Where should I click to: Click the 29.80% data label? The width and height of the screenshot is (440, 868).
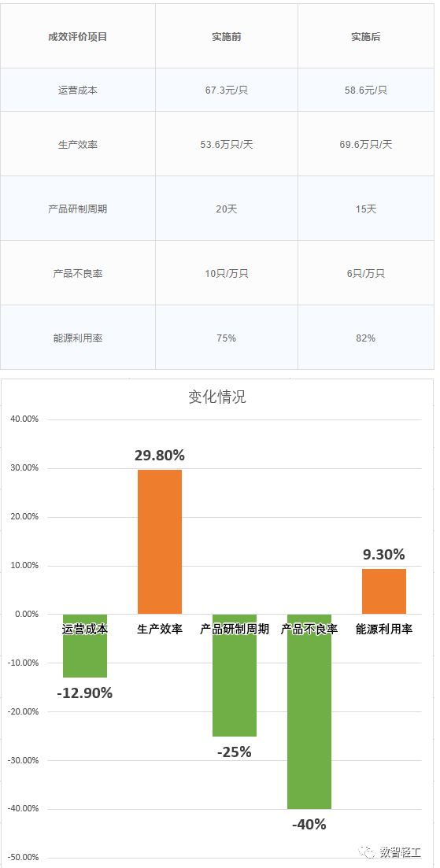(160, 456)
